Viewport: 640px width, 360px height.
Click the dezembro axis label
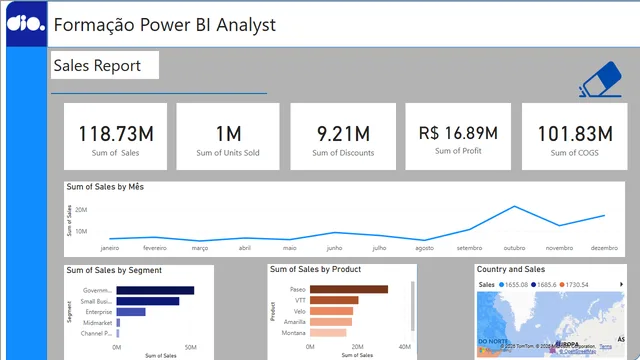coord(604,248)
